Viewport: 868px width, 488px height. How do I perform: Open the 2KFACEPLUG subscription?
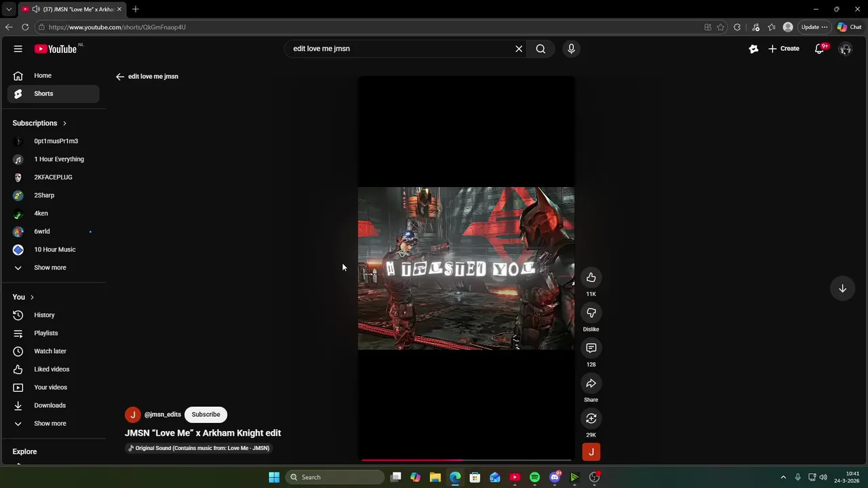[54, 177]
